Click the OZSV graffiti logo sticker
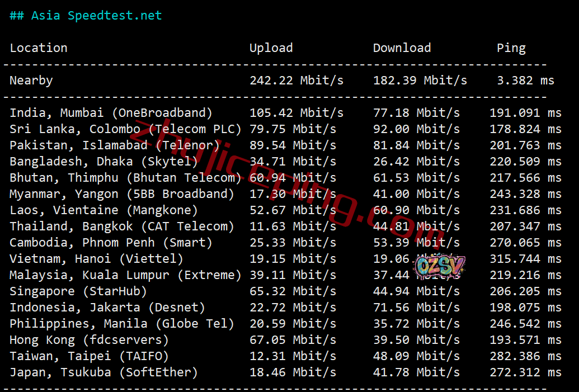 point(439,266)
